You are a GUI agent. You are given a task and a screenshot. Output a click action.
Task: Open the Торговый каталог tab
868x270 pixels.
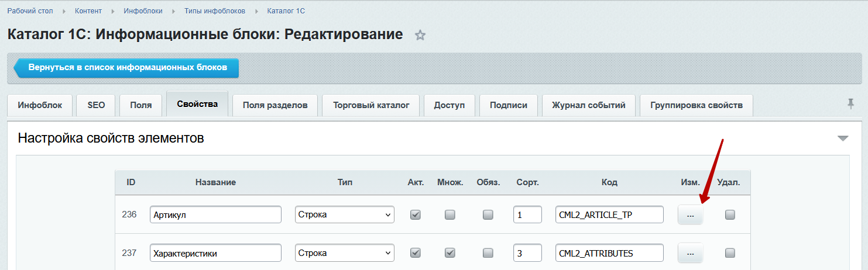pos(371,105)
